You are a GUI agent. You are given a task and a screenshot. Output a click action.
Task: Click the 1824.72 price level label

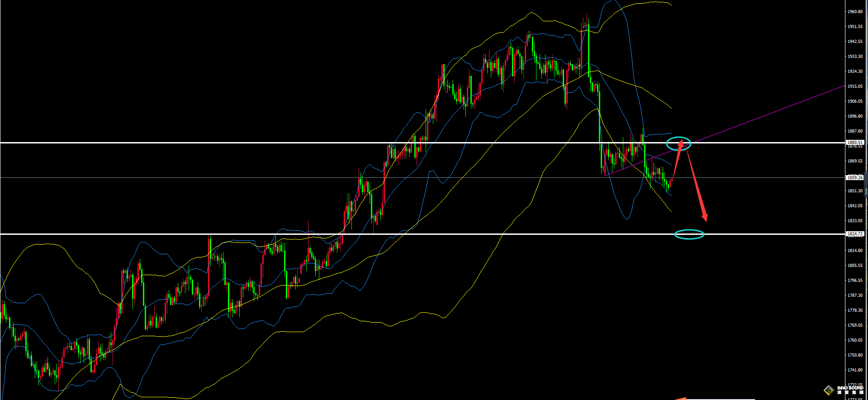point(854,234)
